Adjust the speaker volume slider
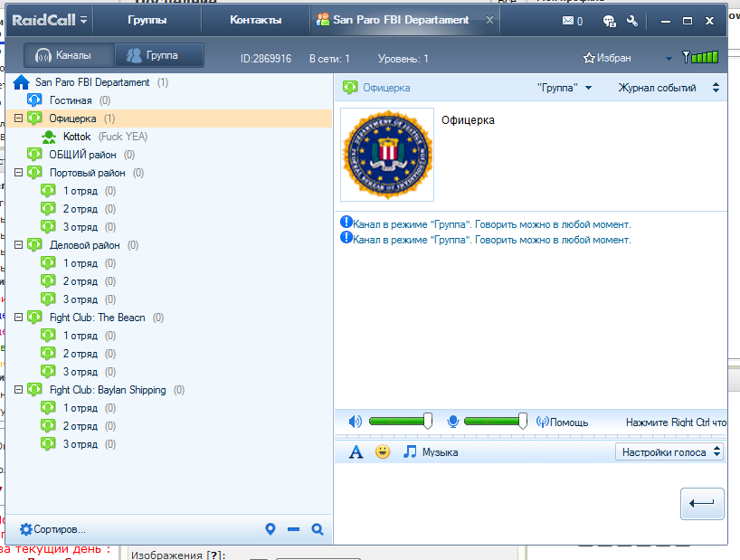740x560 pixels. click(401, 421)
